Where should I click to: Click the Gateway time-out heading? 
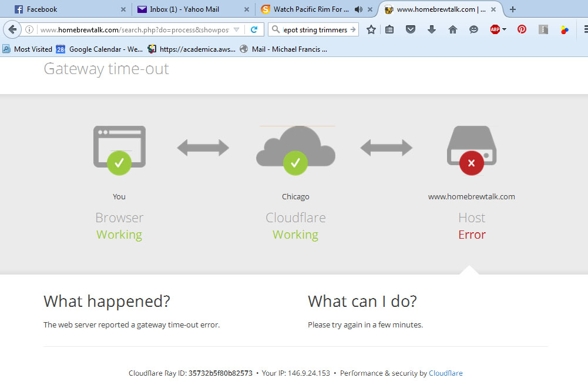pos(106,69)
